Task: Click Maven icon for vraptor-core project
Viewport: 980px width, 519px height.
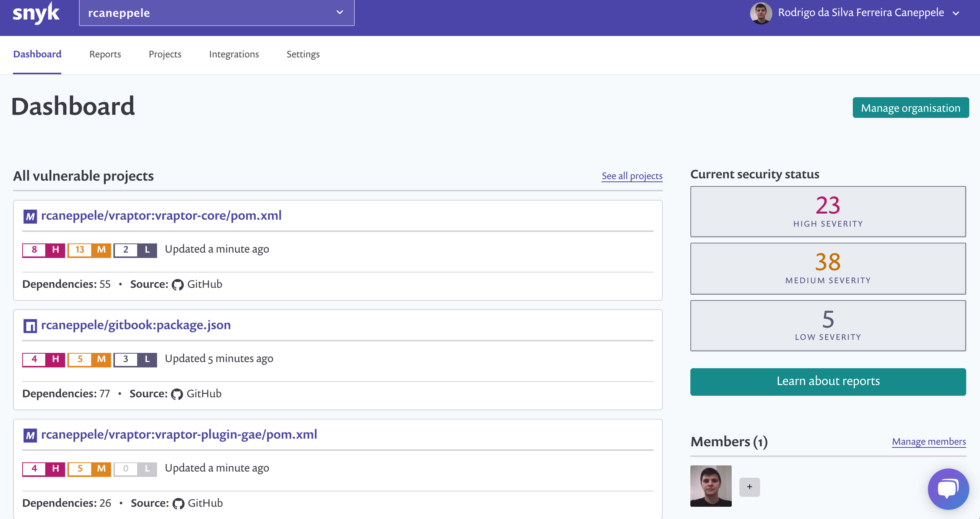Action: tap(30, 217)
